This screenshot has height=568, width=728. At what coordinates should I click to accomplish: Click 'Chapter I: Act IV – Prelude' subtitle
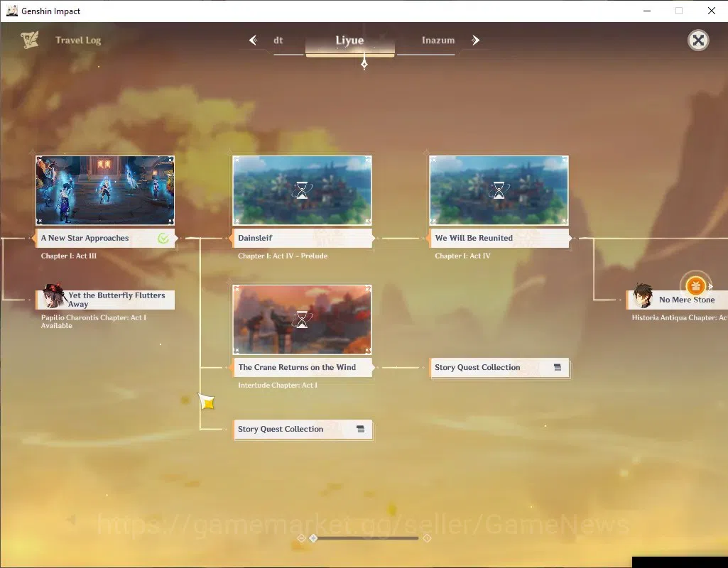pos(283,256)
